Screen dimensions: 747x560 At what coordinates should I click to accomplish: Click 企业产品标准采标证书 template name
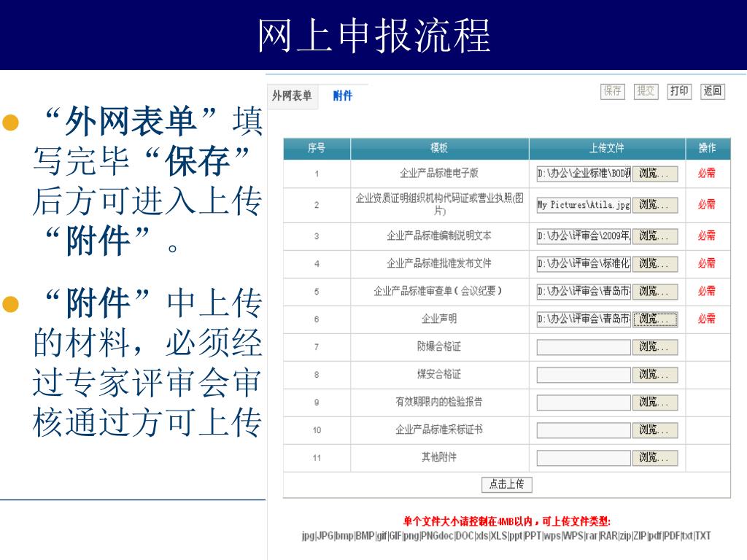[439, 429]
